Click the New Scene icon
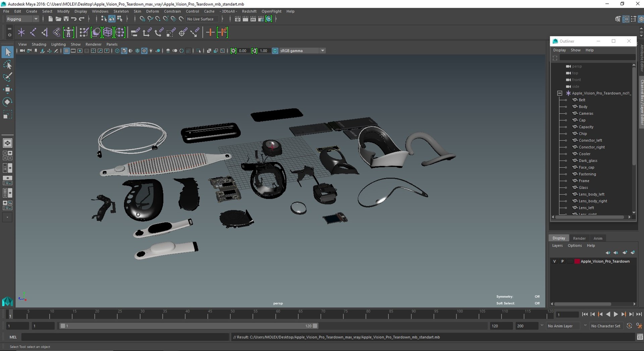The width and height of the screenshot is (644, 351). 50,19
